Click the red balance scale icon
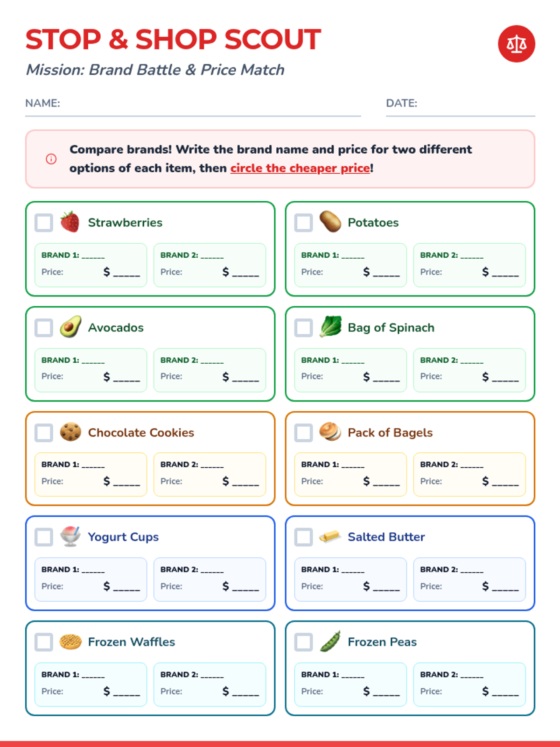The width and height of the screenshot is (560, 747). pos(516,44)
